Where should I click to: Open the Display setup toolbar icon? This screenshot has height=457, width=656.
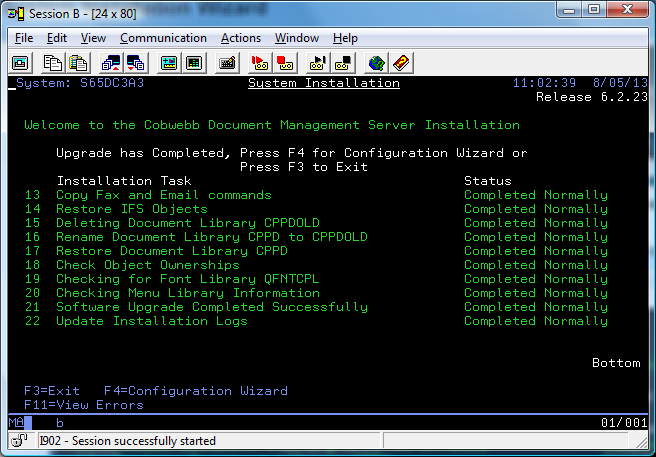(x=169, y=63)
